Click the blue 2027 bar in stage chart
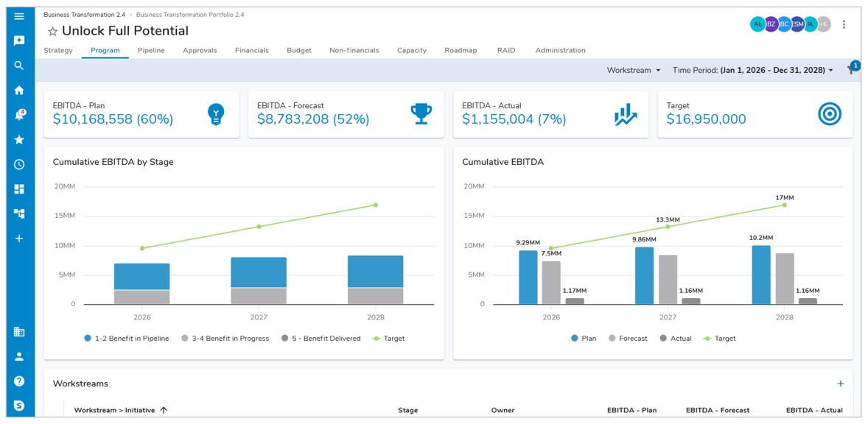Screen dimensions: 868x424 point(259,272)
